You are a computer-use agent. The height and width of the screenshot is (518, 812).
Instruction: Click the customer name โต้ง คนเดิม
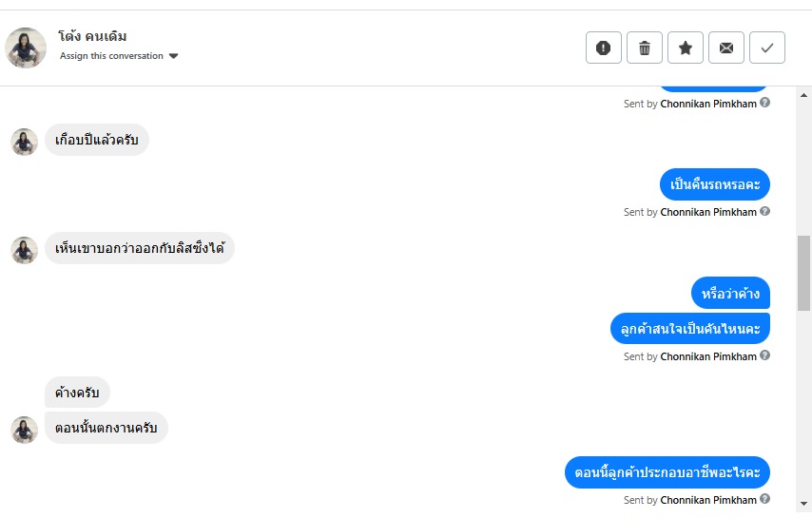pos(92,36)
